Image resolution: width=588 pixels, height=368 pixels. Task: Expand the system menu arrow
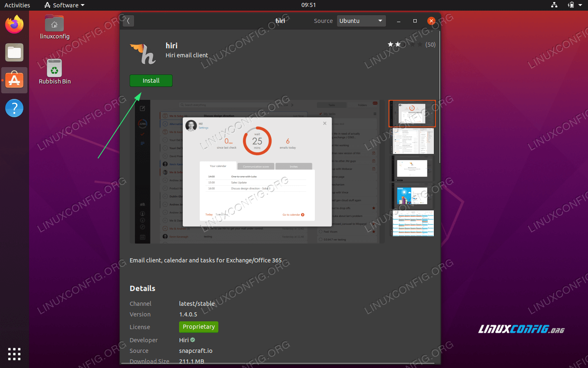click(580, 5)
